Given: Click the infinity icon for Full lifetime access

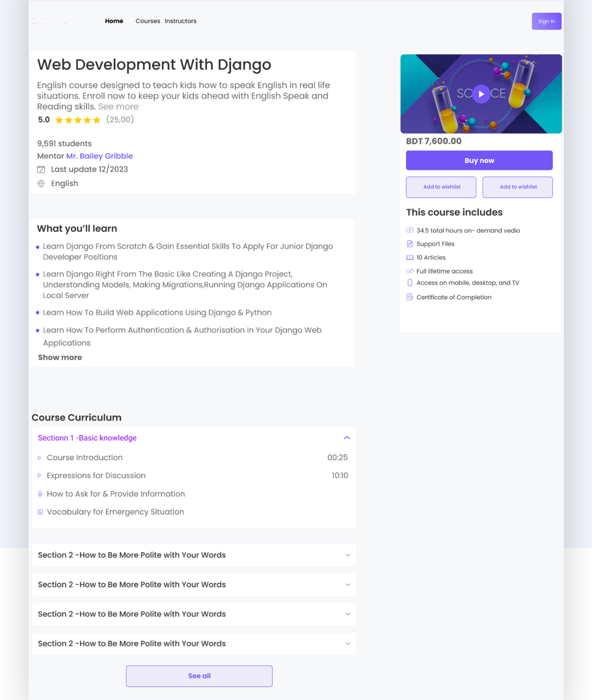Looking at the screenshot, I should (410, 271).
